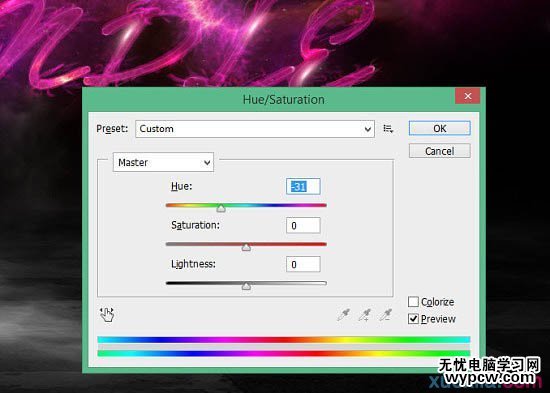
Task: Click the OK button
Action: [x=440, y=128]
